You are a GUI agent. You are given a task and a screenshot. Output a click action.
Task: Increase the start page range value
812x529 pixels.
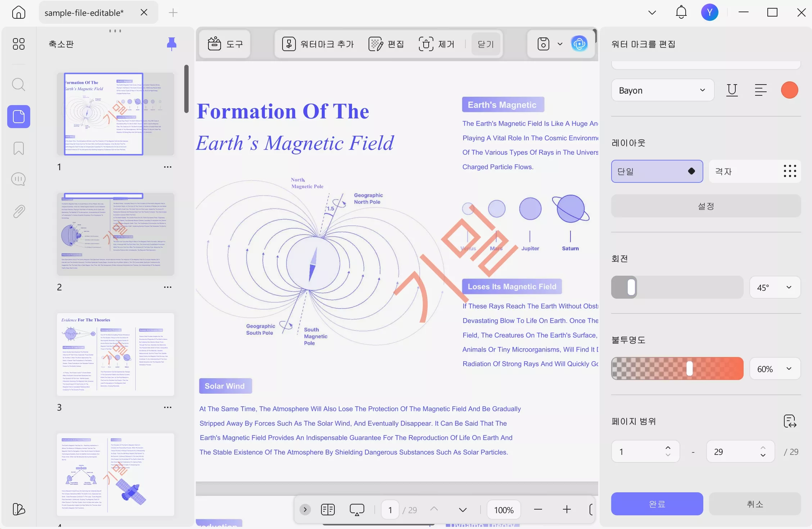pos(668,448)
